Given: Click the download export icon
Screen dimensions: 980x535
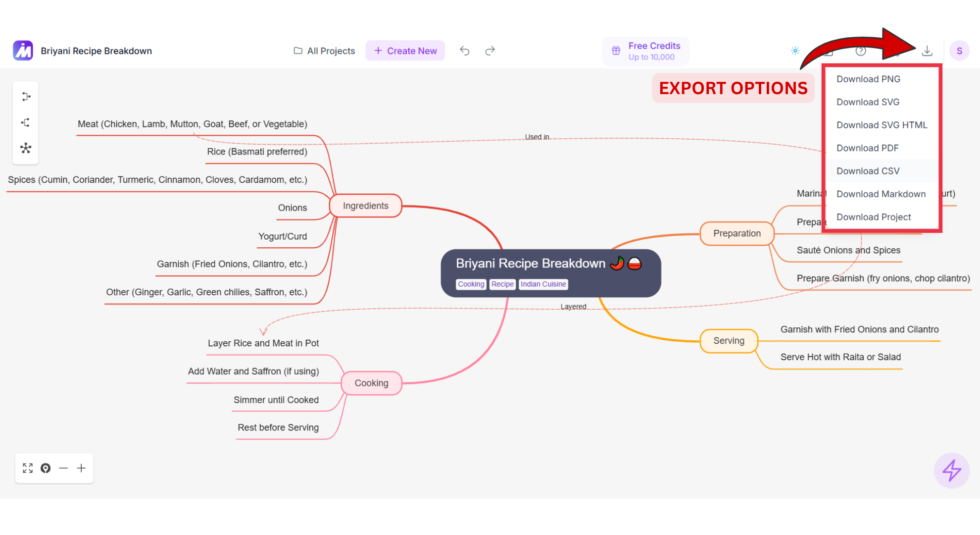Looking at the screenshot, I should (927, 51).
